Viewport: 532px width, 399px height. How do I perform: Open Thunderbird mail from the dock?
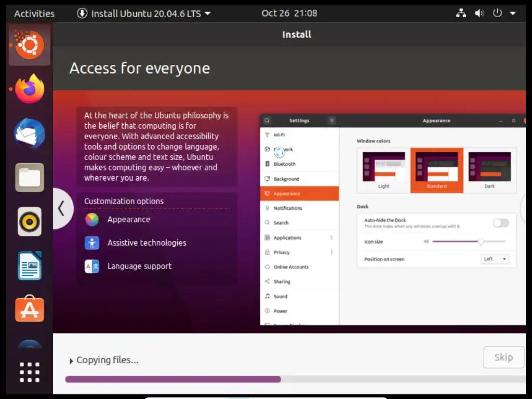click(30, 134)
